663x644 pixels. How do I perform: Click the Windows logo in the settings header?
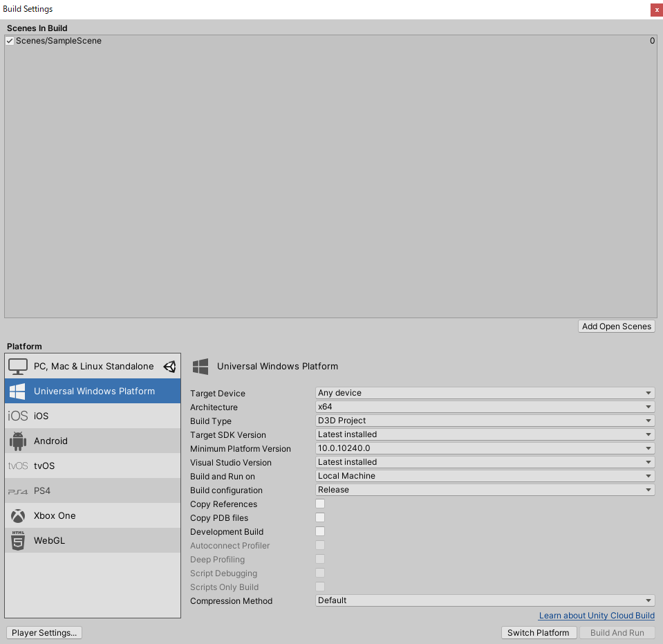point(200,367)
